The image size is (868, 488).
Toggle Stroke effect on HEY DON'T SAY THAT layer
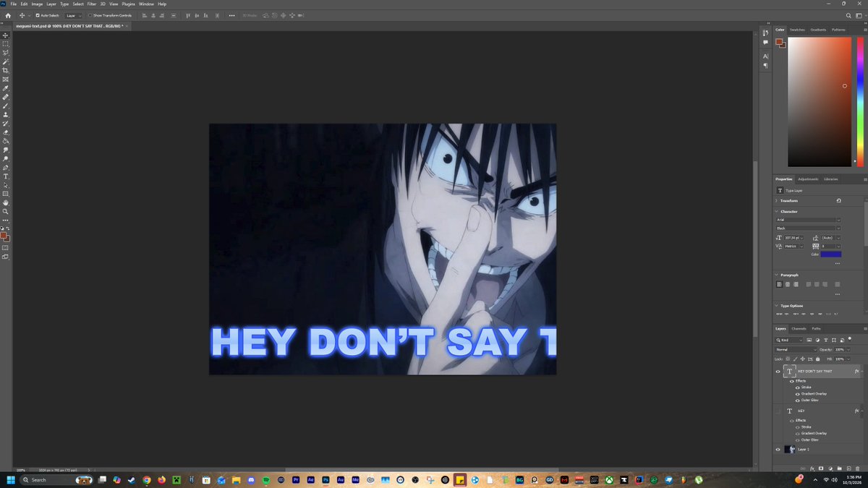[797, 388]
